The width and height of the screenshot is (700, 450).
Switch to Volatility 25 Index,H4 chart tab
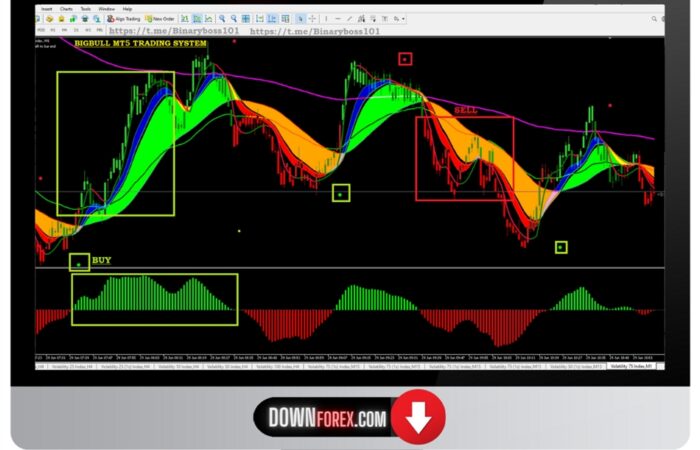tap(72, 366)
